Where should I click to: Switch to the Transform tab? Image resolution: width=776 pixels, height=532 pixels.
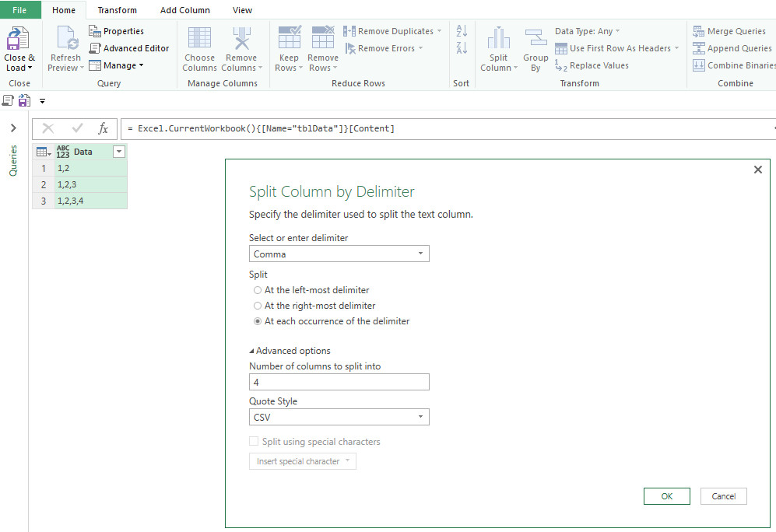coord(118,10)
